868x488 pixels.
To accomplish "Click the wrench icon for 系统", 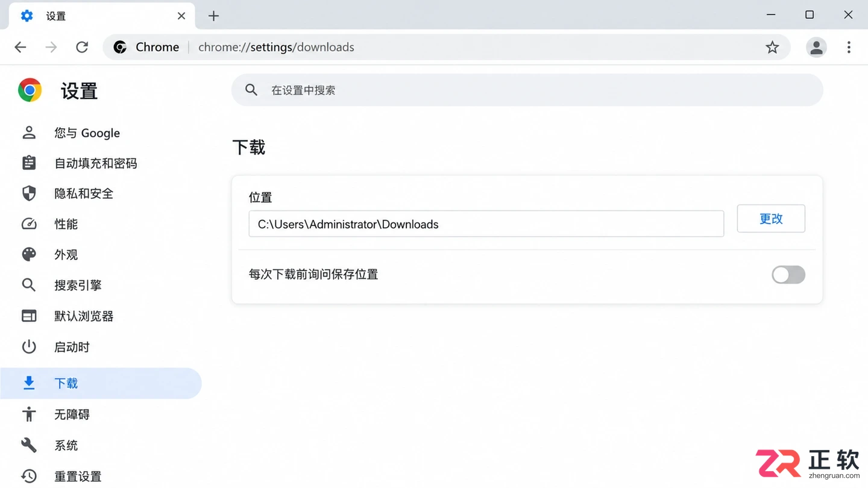I will click(x=29, y=445).
